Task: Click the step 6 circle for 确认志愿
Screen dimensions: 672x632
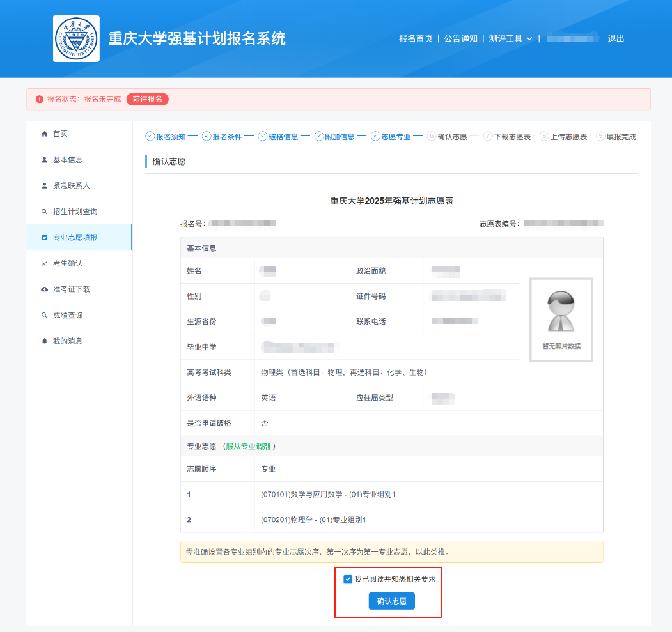Action: 432,136
